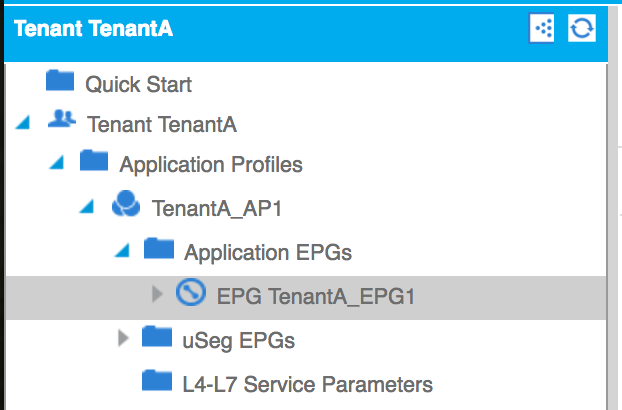The height and width of the screenshot is (410, 622).
Task: Collapse the TenantA_AP1 node
Action: pos(87,207)
